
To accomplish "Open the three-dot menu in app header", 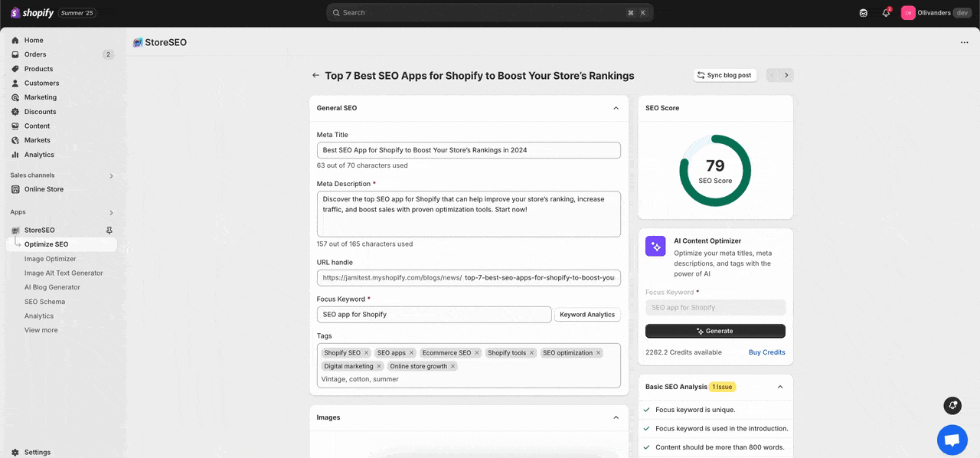I will (964, 42).
